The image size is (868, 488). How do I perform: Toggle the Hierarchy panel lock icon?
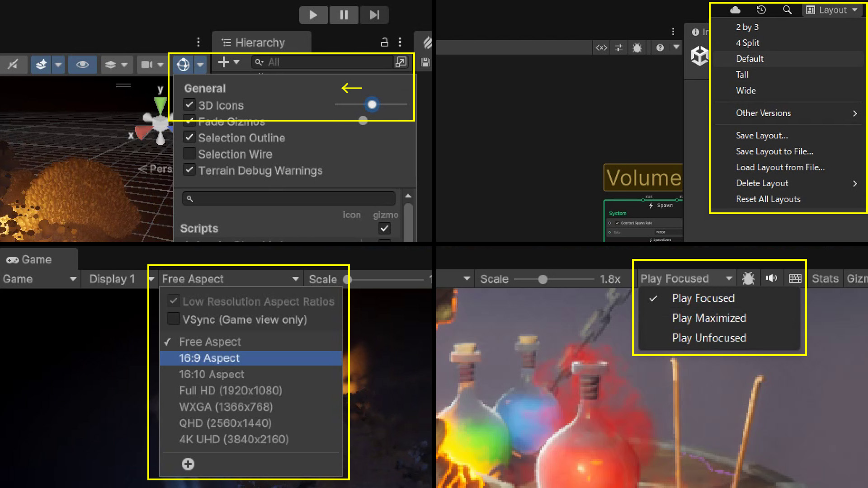click(384, 42)
